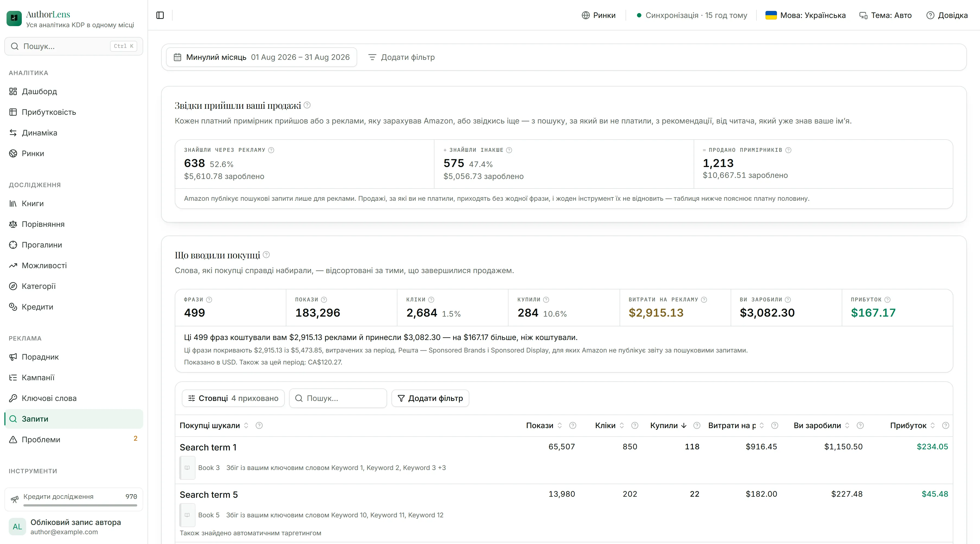Click help icon in 'Кліки' column header

pyautogui.click(x=635, y=425)
